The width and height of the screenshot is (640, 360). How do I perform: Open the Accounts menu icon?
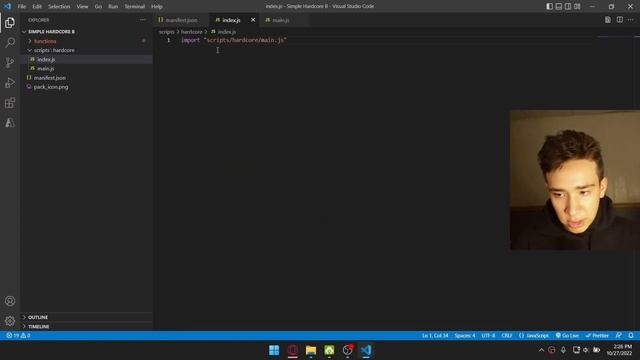coord(10,301)
